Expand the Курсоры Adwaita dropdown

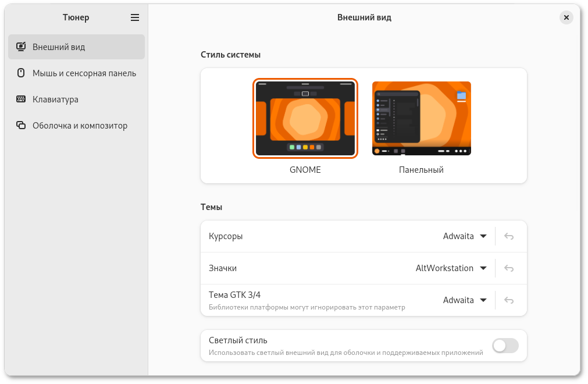(x=465, y=236)
